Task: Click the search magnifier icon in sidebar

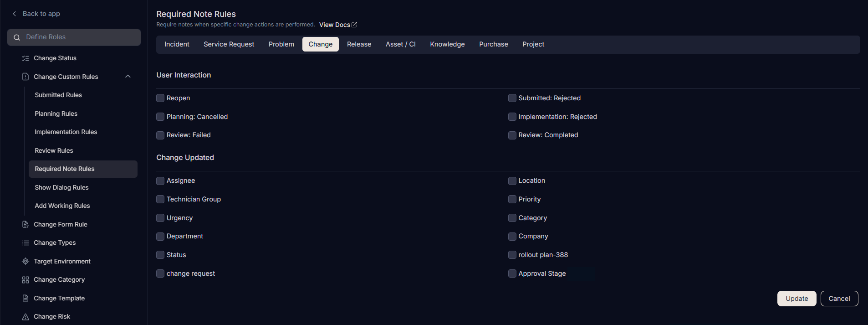Action: [x=17, y=37]
